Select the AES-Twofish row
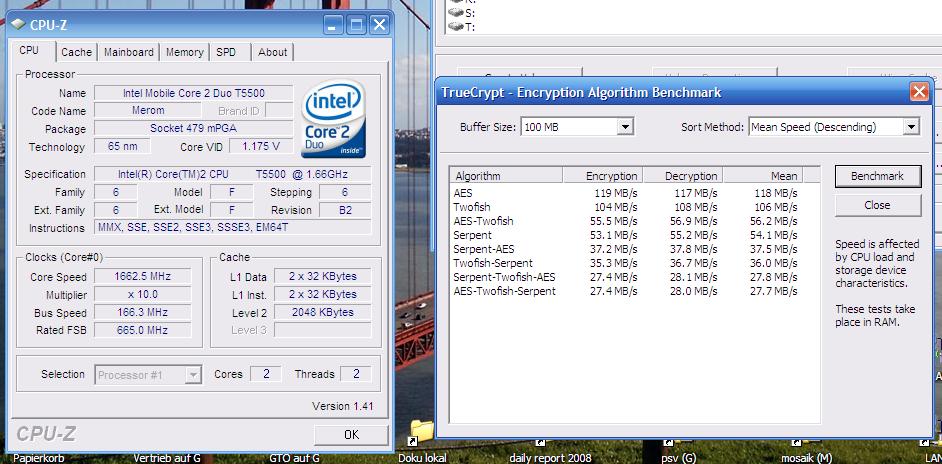 (626, 221)
